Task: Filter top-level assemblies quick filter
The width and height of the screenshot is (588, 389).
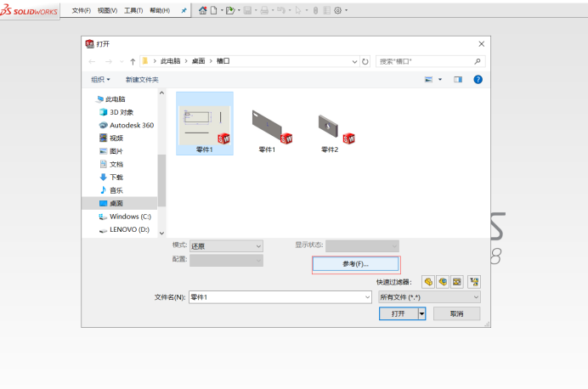Action: 474,282
